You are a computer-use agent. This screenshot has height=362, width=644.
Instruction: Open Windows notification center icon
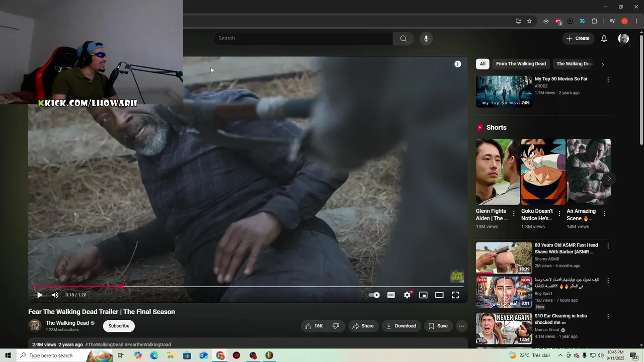633,355
